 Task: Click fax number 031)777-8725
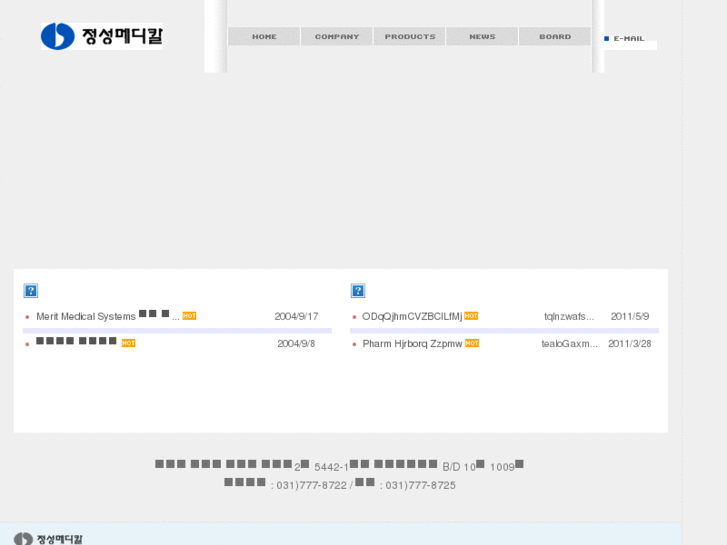[x=421, y=485]
